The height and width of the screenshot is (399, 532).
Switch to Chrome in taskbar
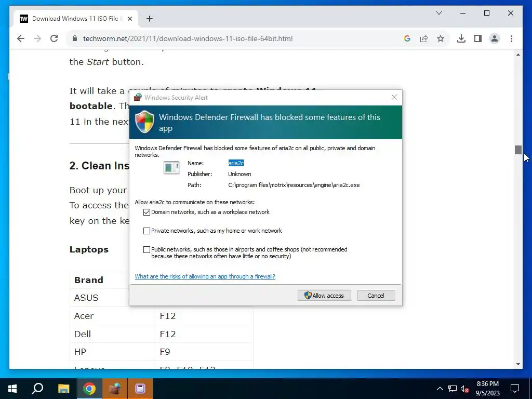(89, 389)
